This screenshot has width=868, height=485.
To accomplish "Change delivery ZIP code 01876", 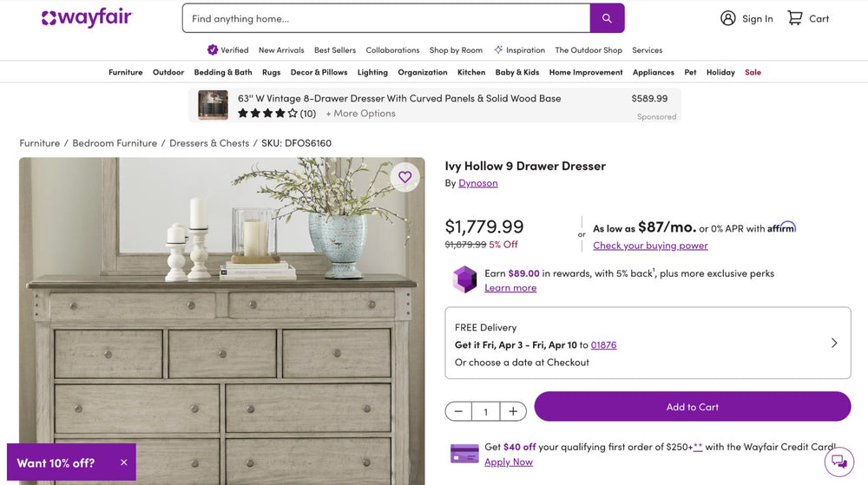I will 603,344.
